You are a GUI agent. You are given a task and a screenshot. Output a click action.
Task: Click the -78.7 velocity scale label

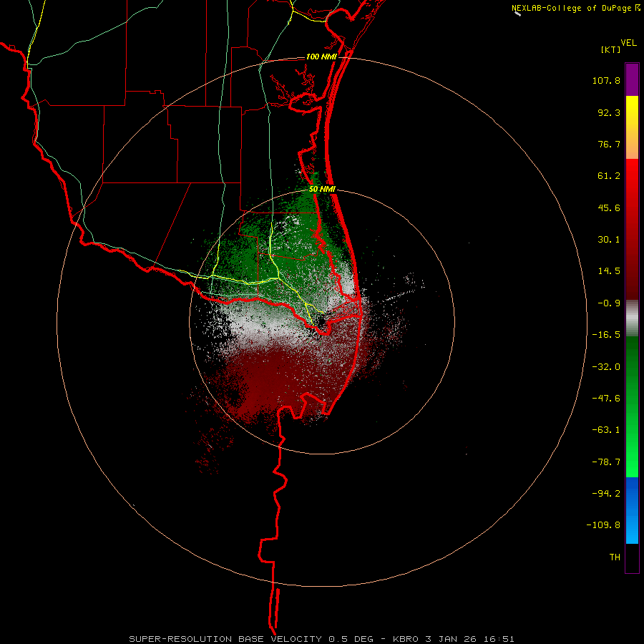tap(606, 462)
